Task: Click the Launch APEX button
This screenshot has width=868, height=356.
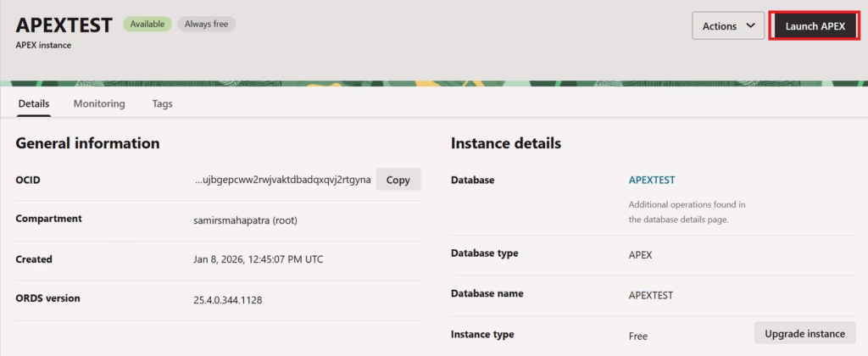Action: click(x=815, y=26)
